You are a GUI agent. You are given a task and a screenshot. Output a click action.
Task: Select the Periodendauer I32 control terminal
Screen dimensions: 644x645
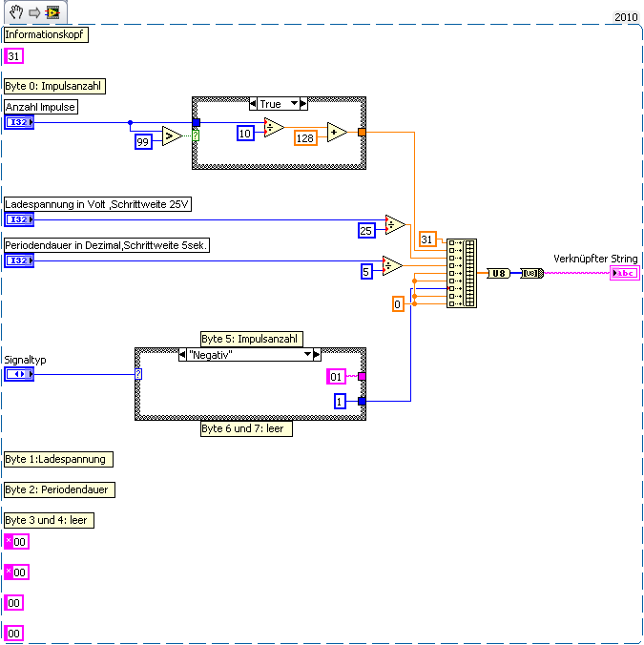click(x=19, y=260)
